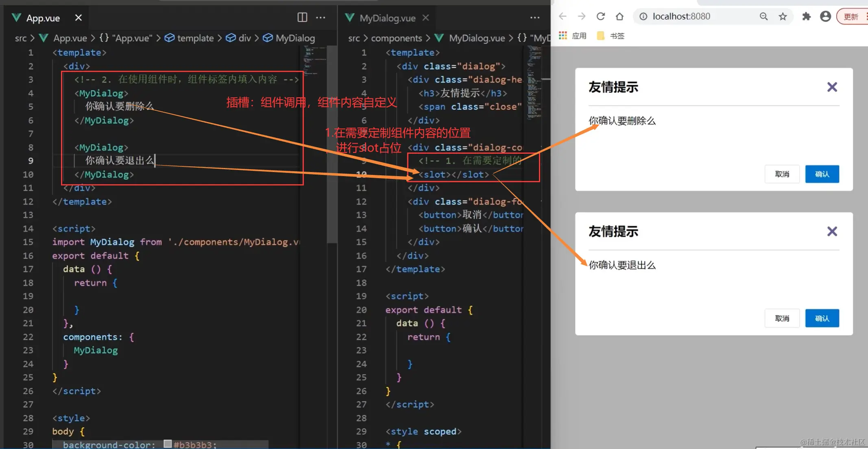This screenshot has height=449, width=868.
Task: Close the first dialog with the X icon
Action: [832, 87]
